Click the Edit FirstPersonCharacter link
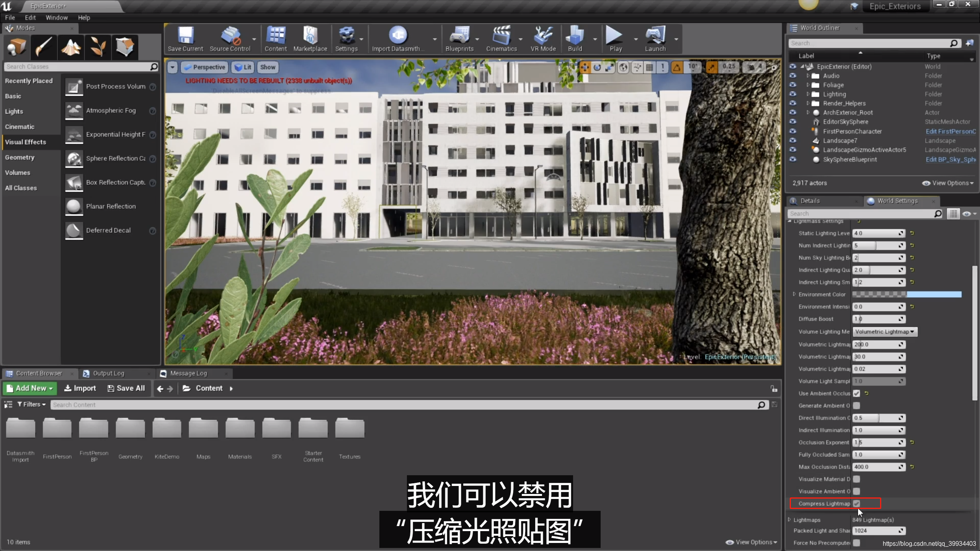Image resolution: width=980 pixels, height=551 pixels. (951, 131)
